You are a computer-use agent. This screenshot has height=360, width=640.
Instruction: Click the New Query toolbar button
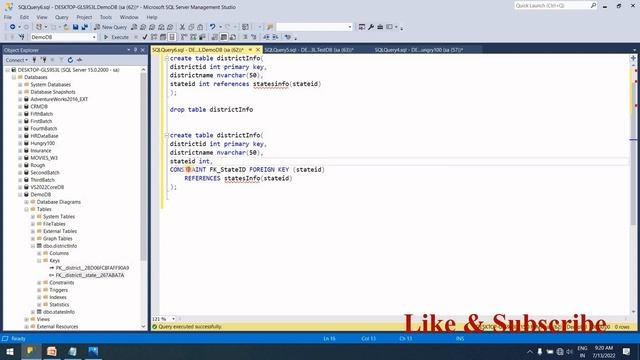pos(111,27)
